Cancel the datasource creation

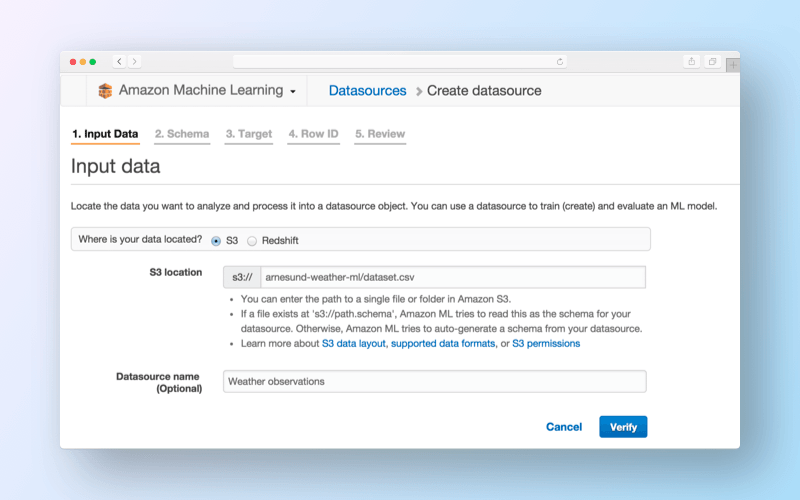[x=564, y=427]
